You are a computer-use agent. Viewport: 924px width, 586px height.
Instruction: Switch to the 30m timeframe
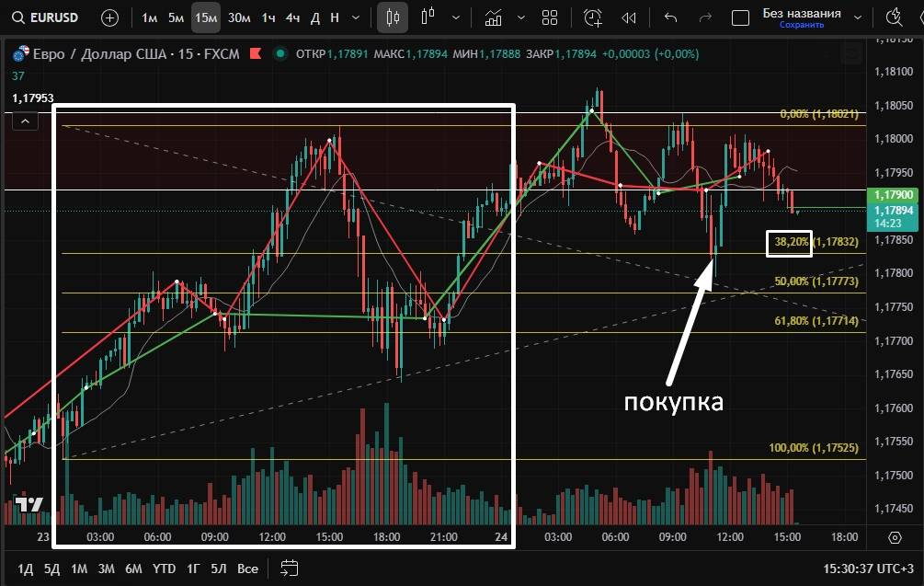coord(239,17)
